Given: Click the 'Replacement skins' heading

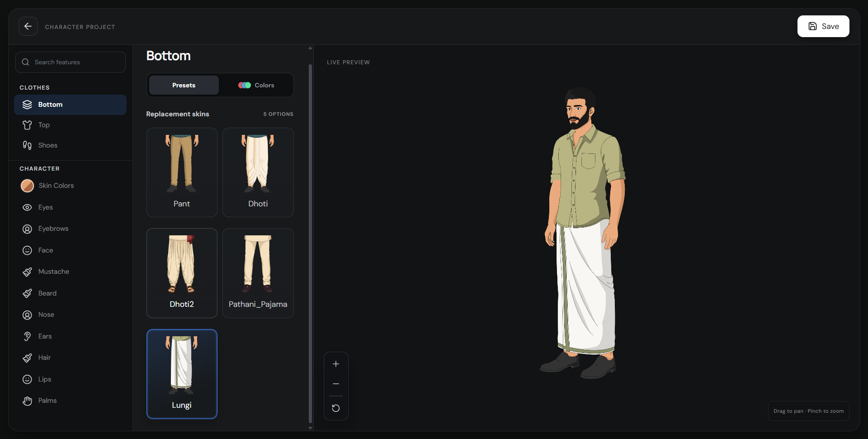Looking at the screenshot, I should [178, 114].
